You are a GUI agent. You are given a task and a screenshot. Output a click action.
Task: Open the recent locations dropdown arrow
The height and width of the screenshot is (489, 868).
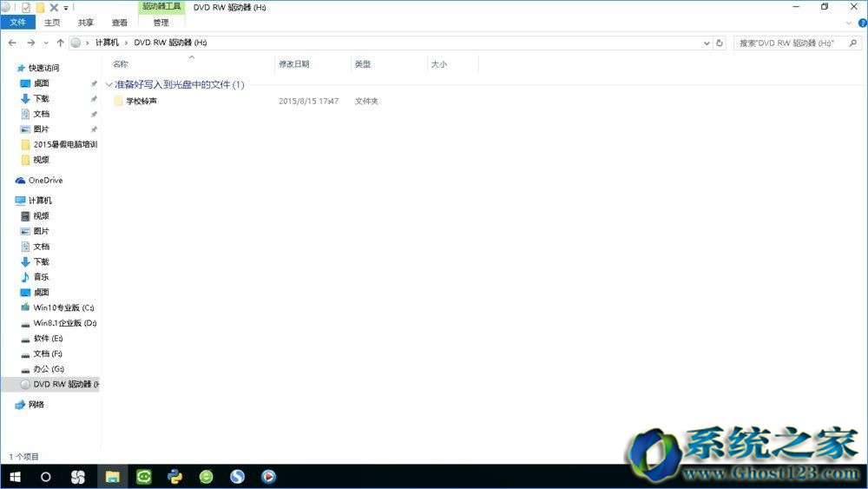(46, 43)
